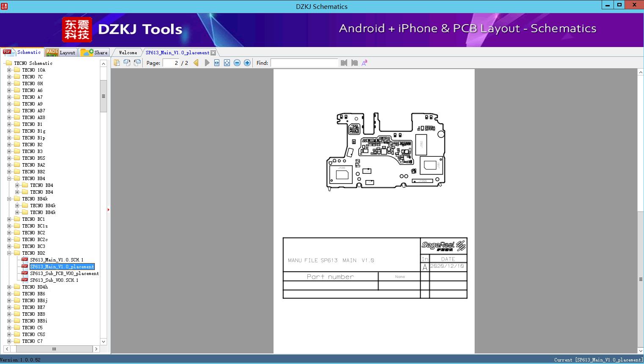Click tree panel scroll down arrow
This screenshot has width=644, height=364.
pos(103,342)
